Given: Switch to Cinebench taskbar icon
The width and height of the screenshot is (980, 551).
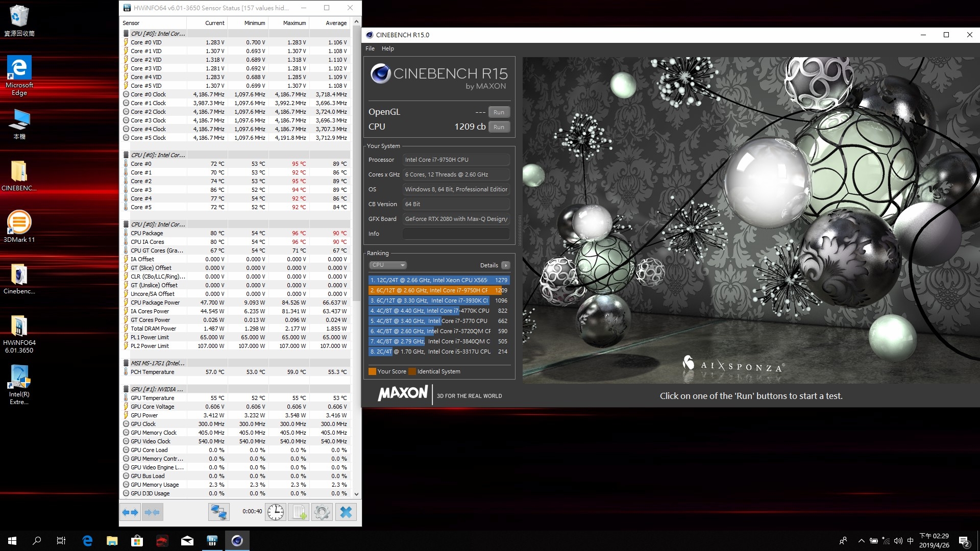Looking at the screenshot, I should point(237,541).
